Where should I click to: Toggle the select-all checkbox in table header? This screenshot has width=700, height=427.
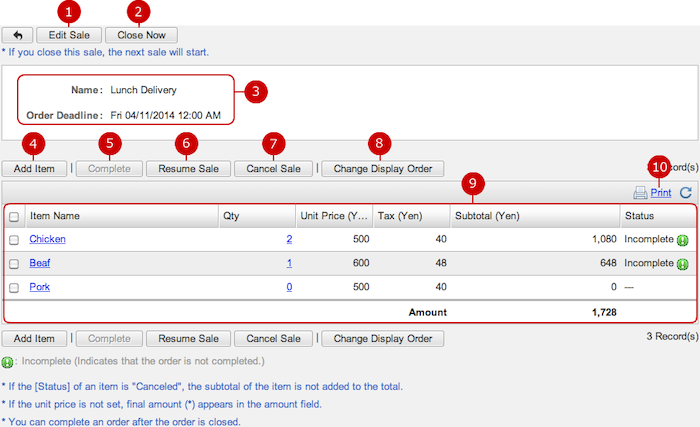[14, 217]
